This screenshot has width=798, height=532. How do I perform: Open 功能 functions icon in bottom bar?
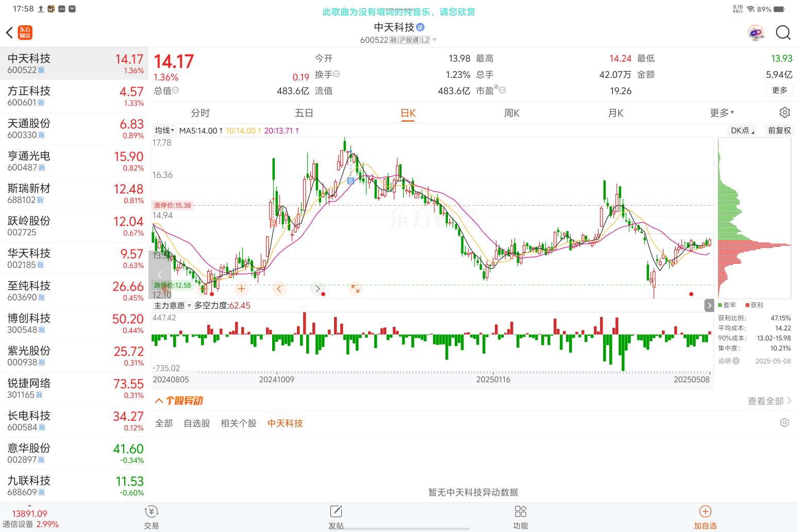[x=520, y=517]
